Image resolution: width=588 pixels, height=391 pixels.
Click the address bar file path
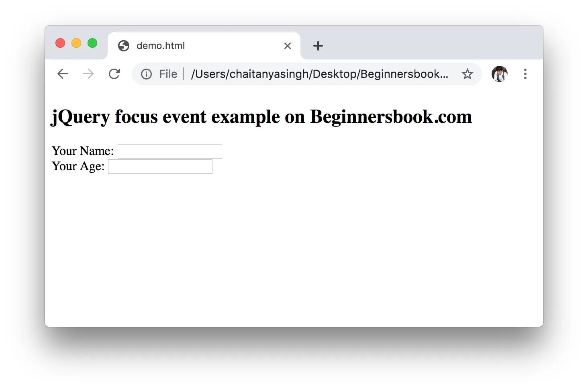coord(320,74)
